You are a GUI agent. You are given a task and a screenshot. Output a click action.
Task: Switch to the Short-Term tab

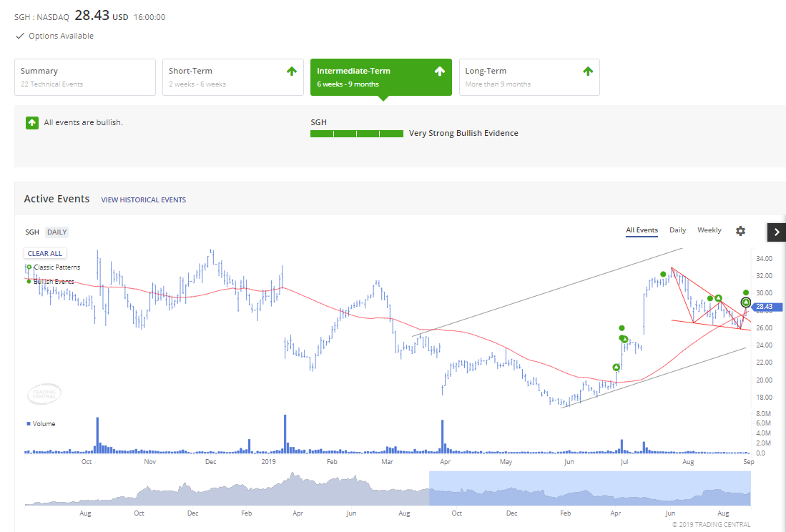pyautogui.click(x=233, y=77)
